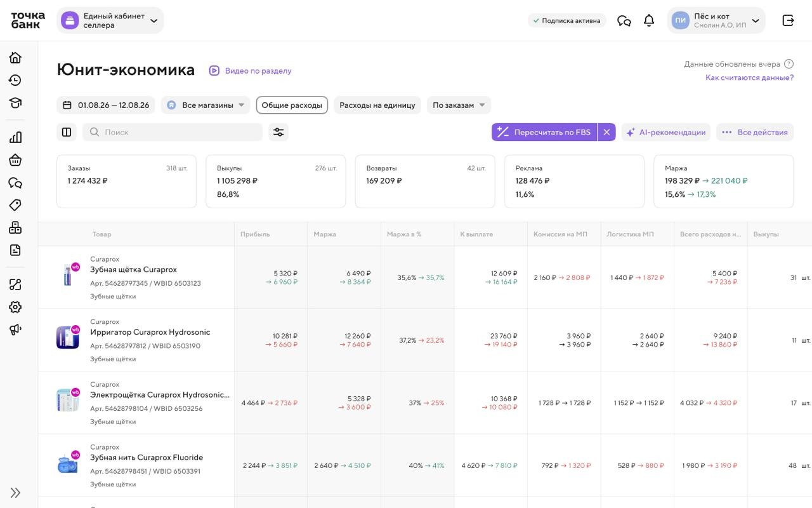This screenshot has width=812, height=508.
Task: Open AI-рекомендации
Action: pyautogui.click(x=666, y=132)
